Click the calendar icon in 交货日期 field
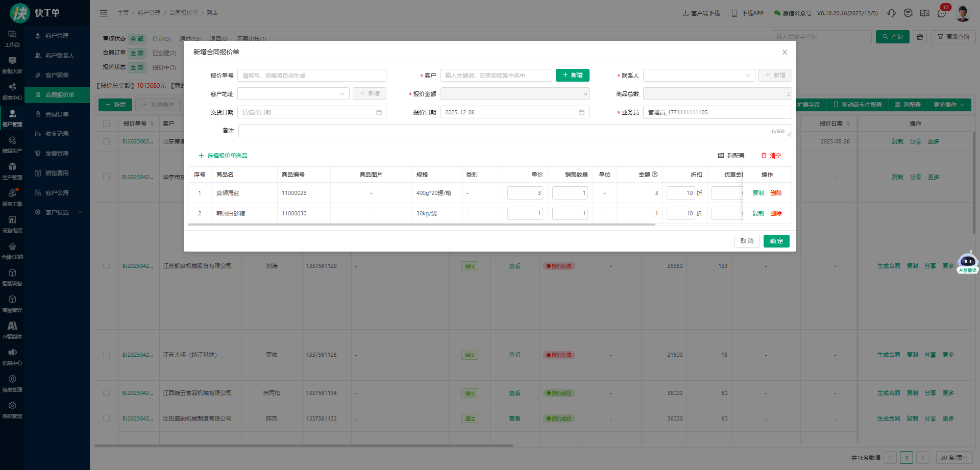Image resolution: width=980 pixels, height=470 pixels. 379,112
